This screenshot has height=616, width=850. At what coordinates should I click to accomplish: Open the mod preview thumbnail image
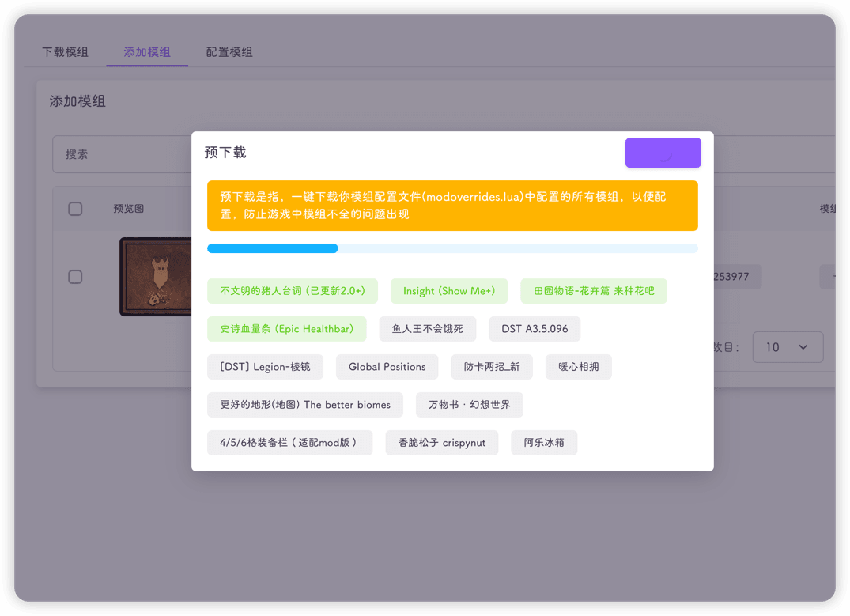coord(156,277)
